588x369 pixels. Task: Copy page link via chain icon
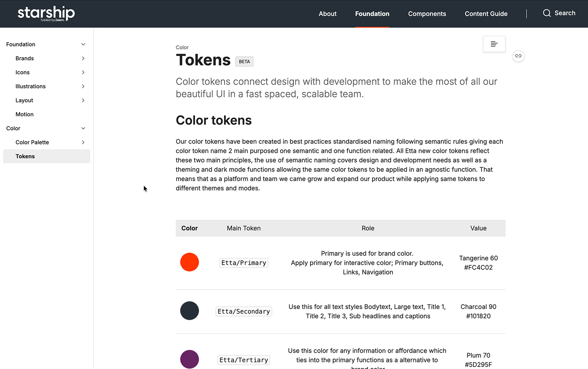(518, 56)
